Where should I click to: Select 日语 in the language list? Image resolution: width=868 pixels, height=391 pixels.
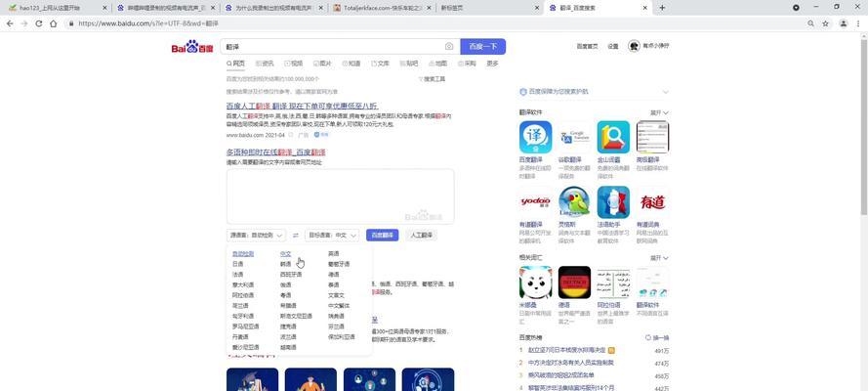(x=237, y=264)
